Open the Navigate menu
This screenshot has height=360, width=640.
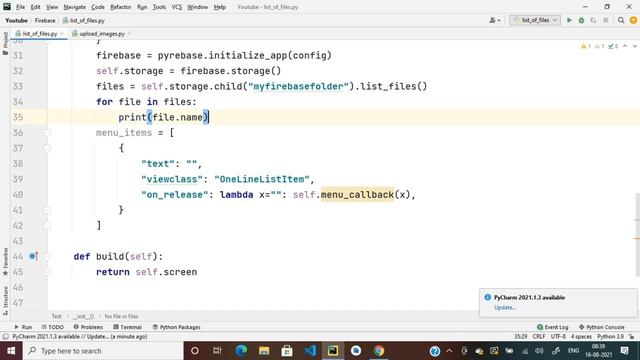[x=75, y=7]
